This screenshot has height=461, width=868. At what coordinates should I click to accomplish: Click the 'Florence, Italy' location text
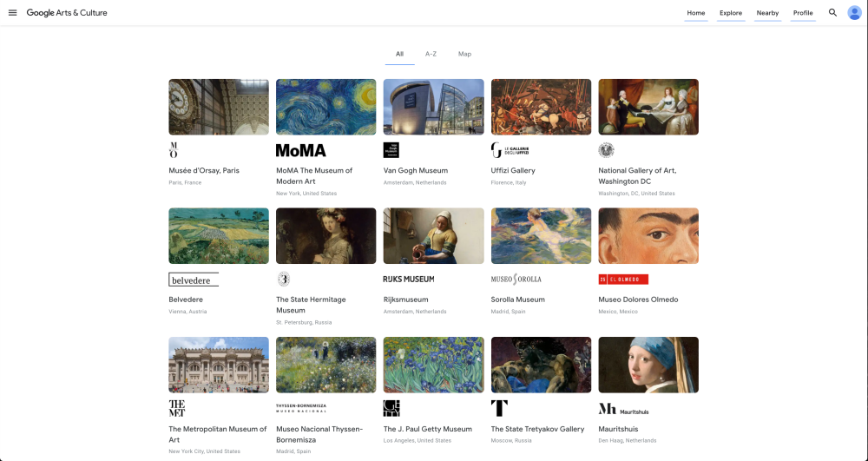[509, 182]
